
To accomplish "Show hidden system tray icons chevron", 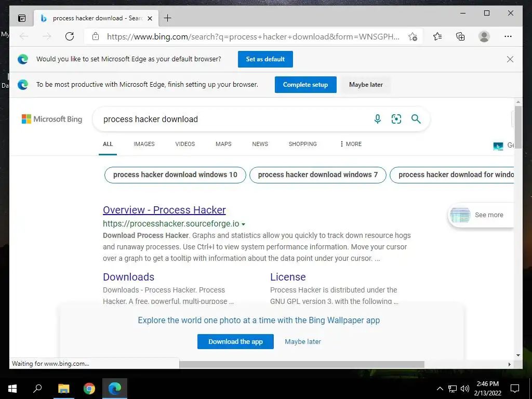I will coord(440,389).
